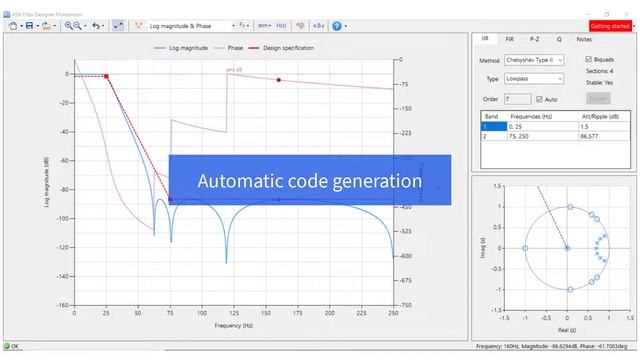Click the zoom out magnifier icon

tap(77, 26)
